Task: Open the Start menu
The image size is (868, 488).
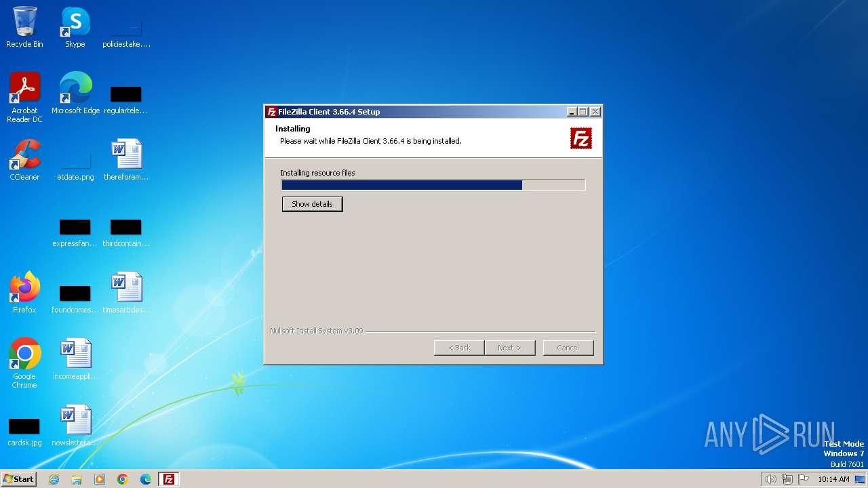Action: pyautogui.click(x=19, y=479)
